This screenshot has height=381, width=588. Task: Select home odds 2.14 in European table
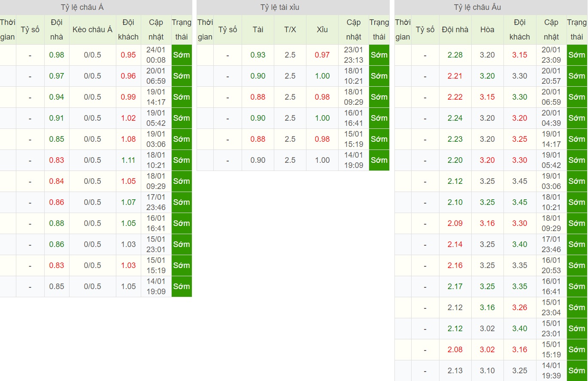point(455,244)
